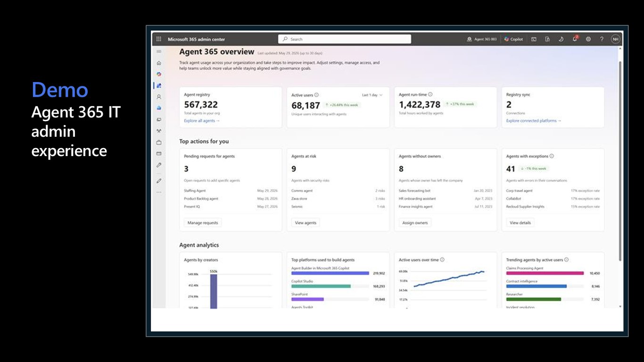Open the app launcher waffle icon
Screen dimensions: 644x362
tap(158, 39)
